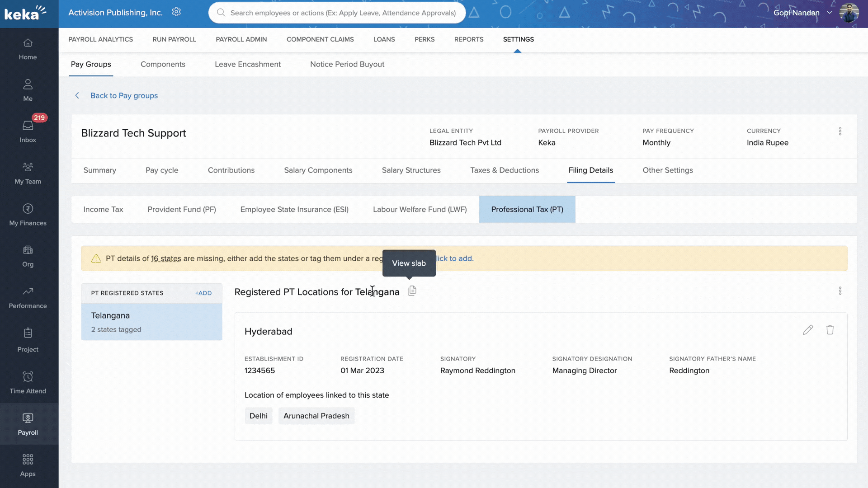
Task: Click the +ADD registered state button
Action: (x=203, y=293)
